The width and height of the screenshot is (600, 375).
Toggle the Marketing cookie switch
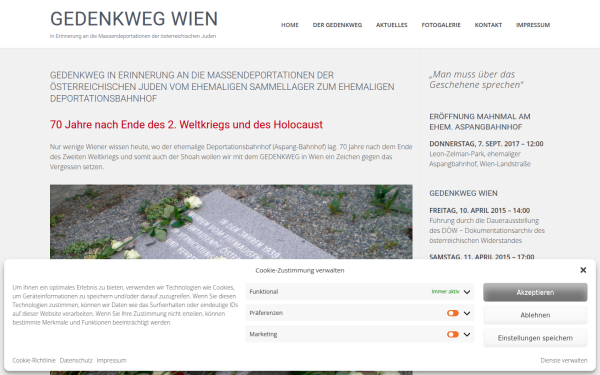click(453, 334)
